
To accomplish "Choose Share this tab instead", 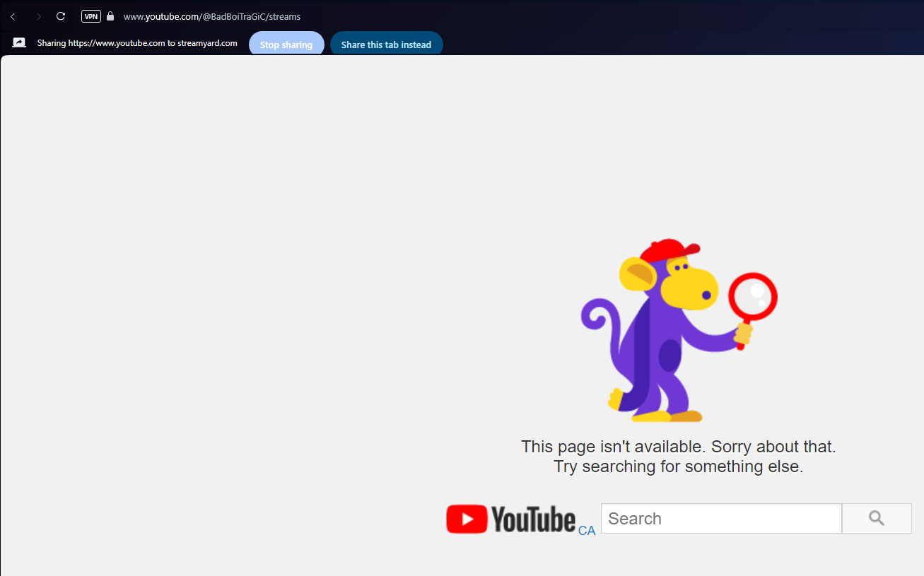I will pyautogui.click(x=386, y=45).
